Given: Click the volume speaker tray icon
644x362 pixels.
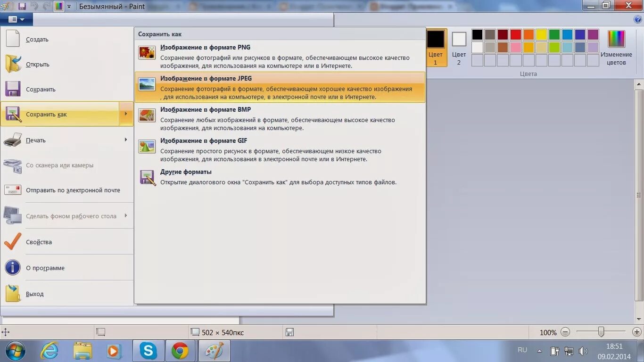Looking at the screenshot, I should tap(583, 351).
